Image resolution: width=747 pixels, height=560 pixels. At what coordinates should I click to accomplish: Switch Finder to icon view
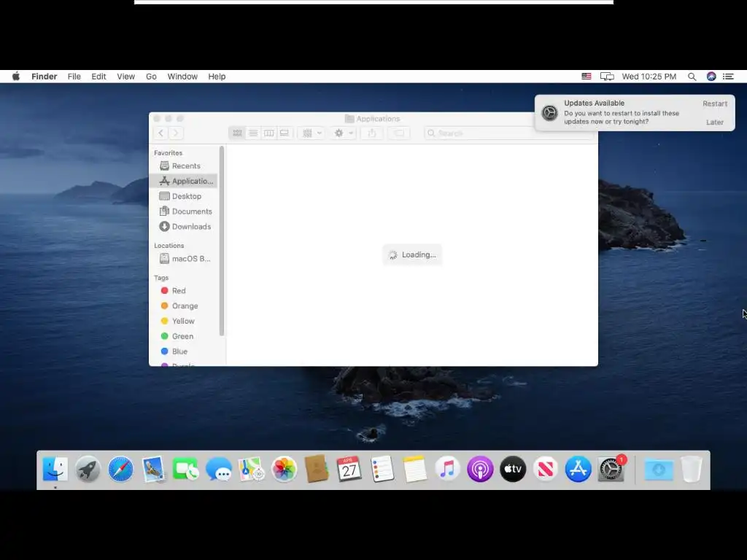pyautogui.click(x=237, y=133)
